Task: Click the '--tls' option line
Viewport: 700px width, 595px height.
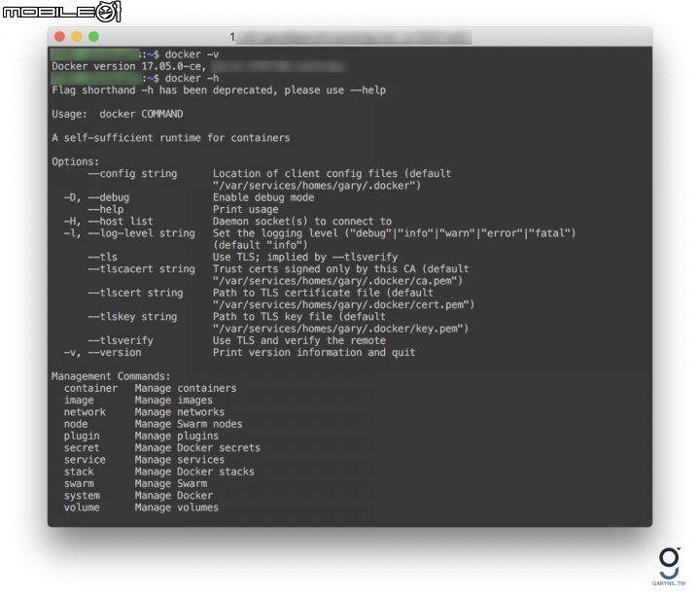Action: (x=102, y=257)
